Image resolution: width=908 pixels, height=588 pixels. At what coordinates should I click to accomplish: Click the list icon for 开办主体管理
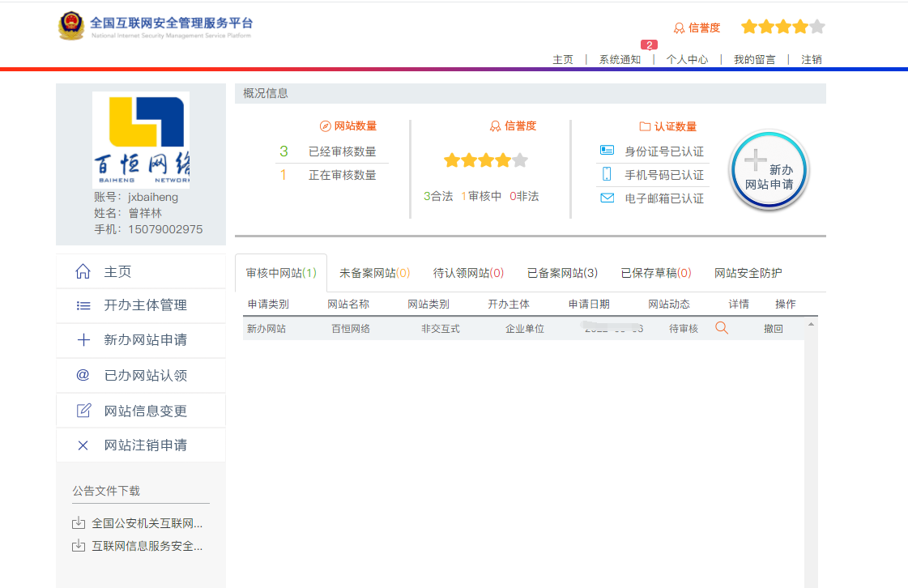[x=82, y=305]
